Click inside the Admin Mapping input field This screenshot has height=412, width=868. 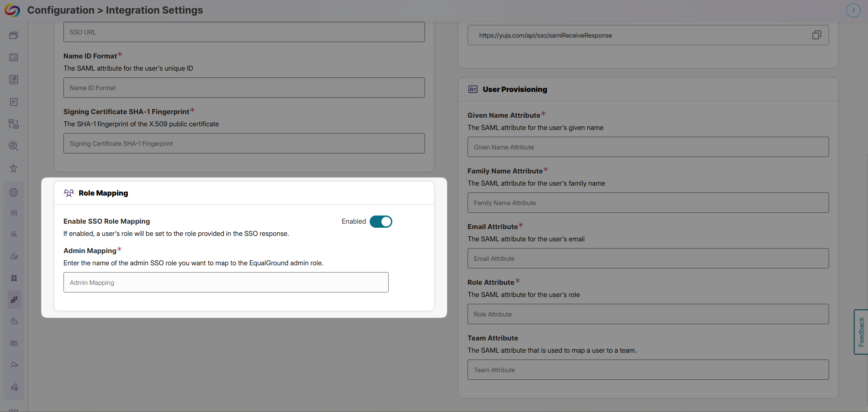coord(226,282)
